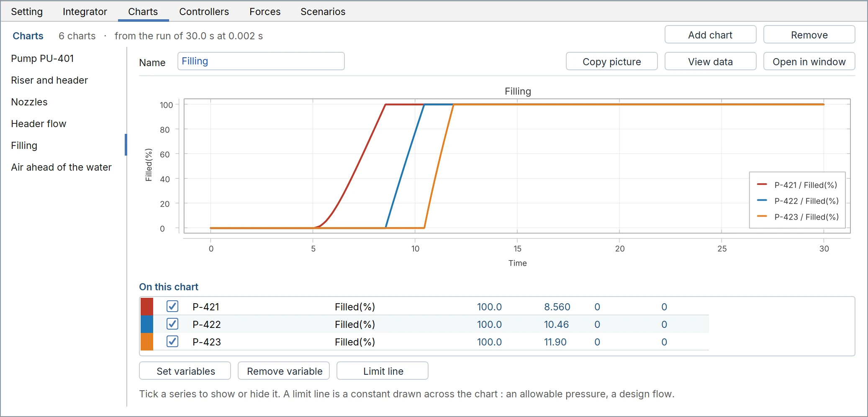The height and width of the screenshot is (417, 868).
Task: Click value 10.46 in P-422 row
Action: coord(556,324)
